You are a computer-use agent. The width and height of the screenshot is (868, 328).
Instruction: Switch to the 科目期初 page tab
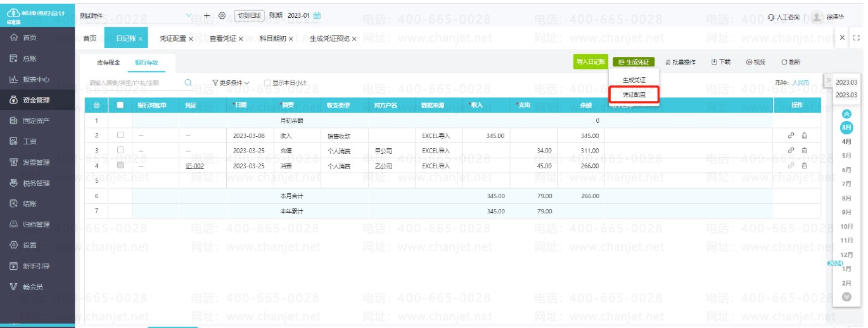(272, 39)
